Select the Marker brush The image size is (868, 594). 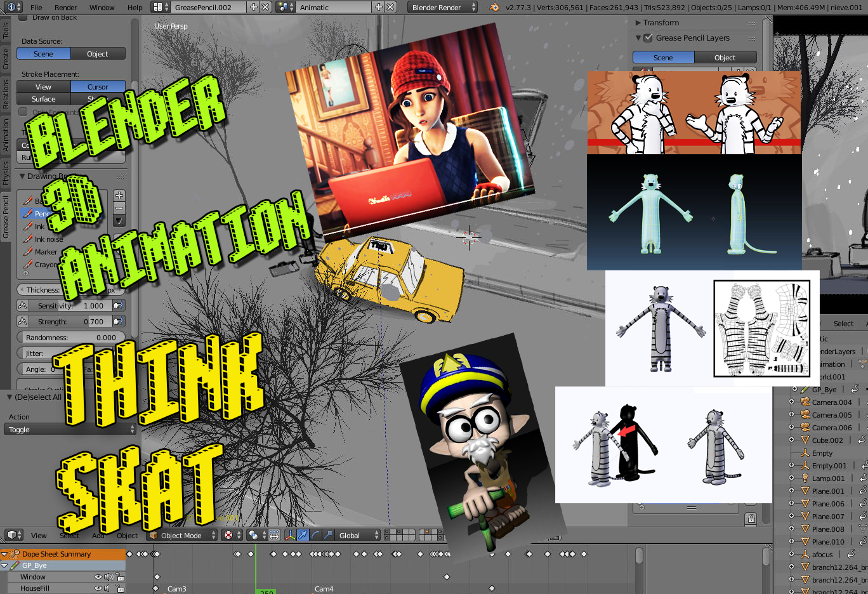[46, 252]
